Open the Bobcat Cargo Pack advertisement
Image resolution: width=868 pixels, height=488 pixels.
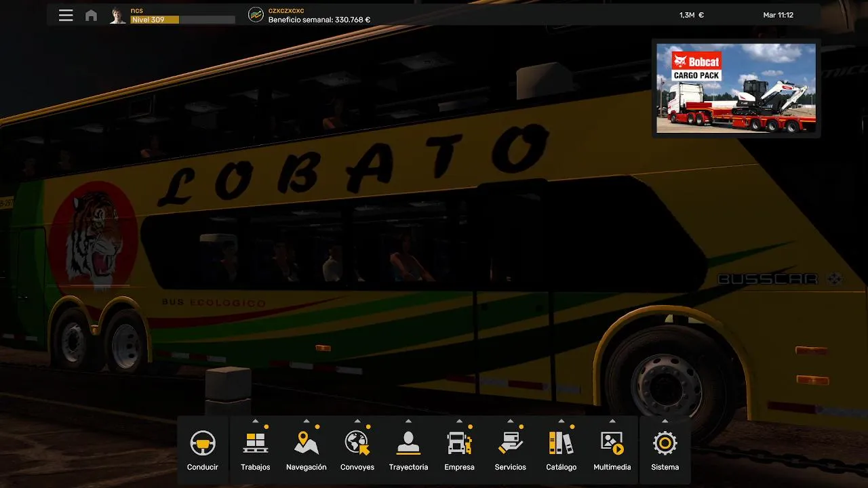pos(736,88)
